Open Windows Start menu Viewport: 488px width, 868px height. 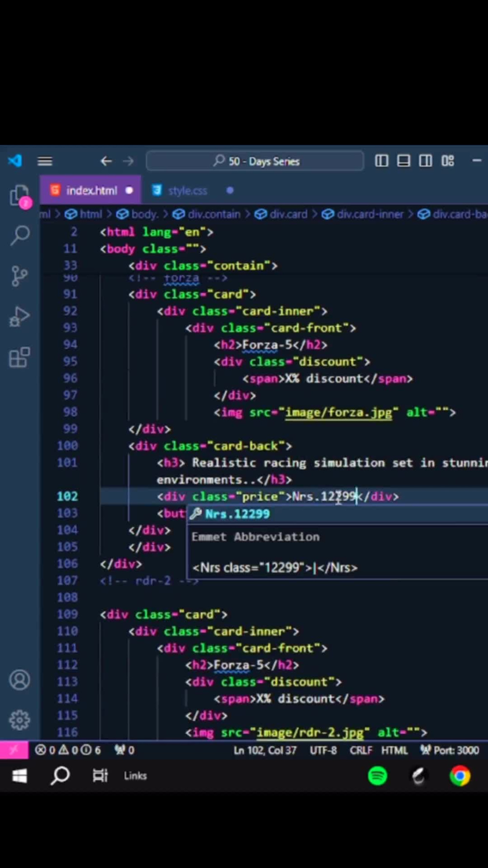click(19, 776)
